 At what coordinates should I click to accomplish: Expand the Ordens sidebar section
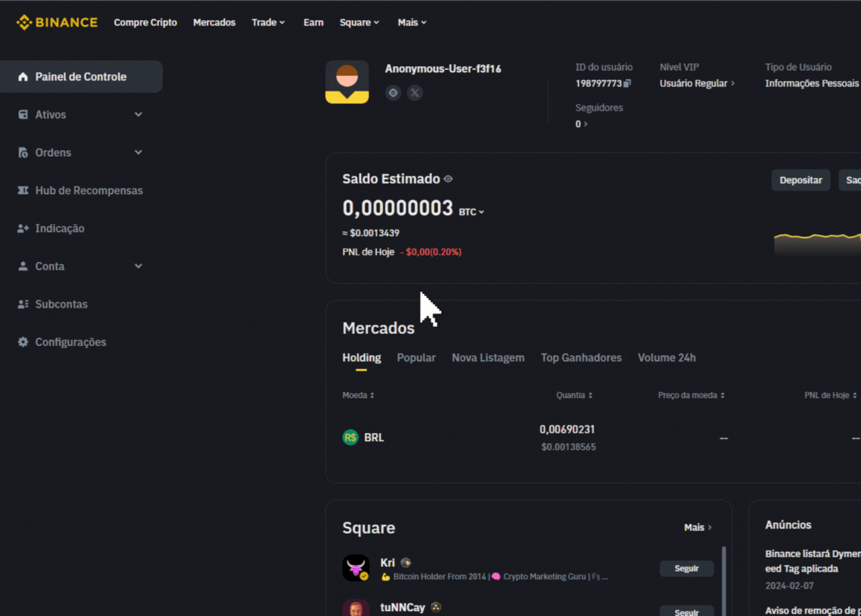(138, 153)
